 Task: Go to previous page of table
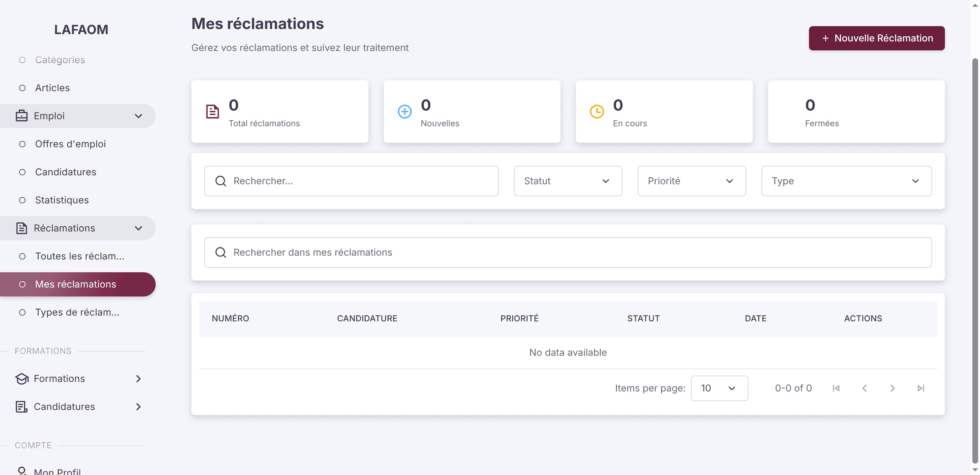point(864,388)
